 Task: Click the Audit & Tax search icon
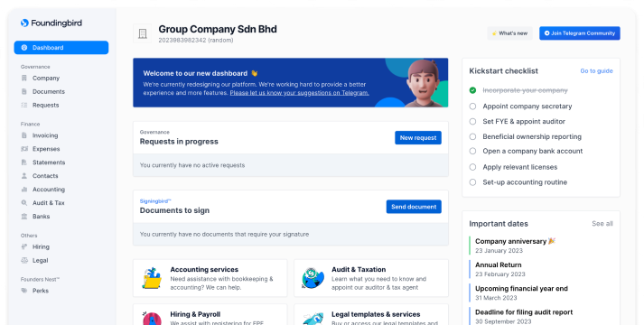click(24, 203)
